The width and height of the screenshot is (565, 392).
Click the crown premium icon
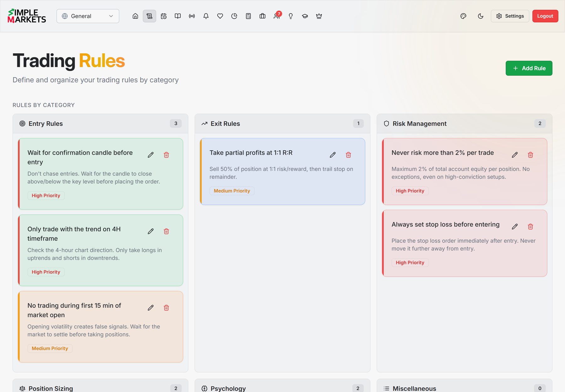coord(319,16)
